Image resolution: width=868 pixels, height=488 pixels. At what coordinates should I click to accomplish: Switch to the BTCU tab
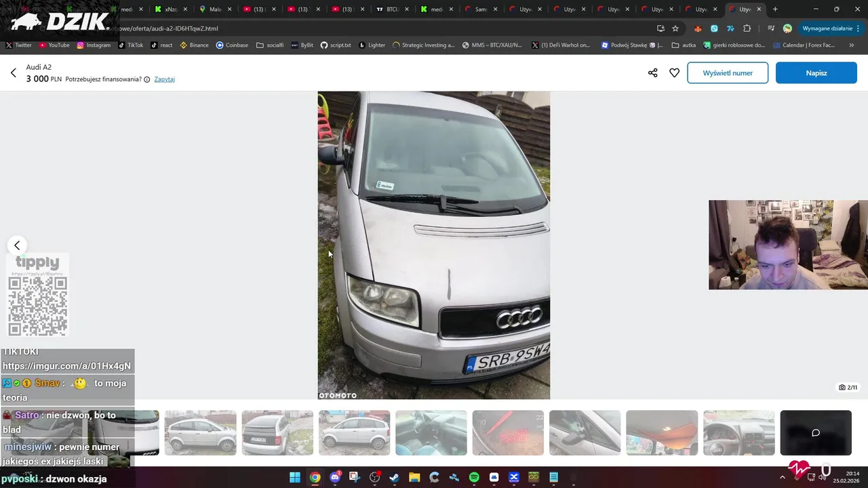(x=392, y=9)
